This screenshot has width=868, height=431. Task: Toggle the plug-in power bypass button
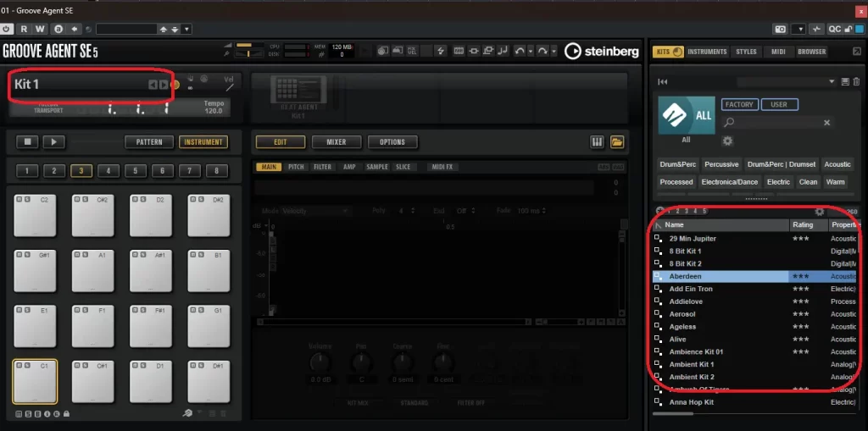click(x=7, y=29)
